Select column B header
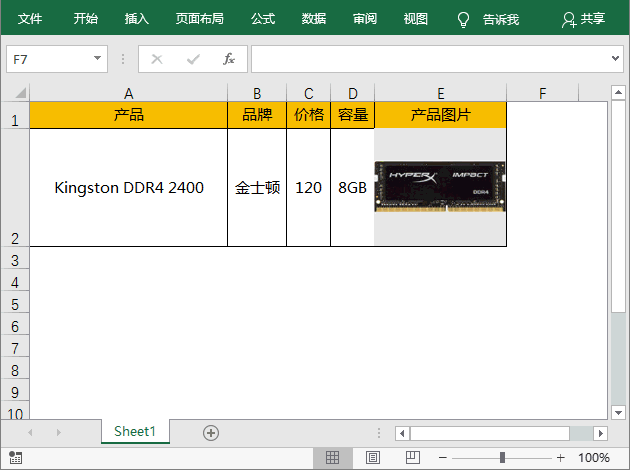This screenshot has width=630, height=470. (257, 93)
